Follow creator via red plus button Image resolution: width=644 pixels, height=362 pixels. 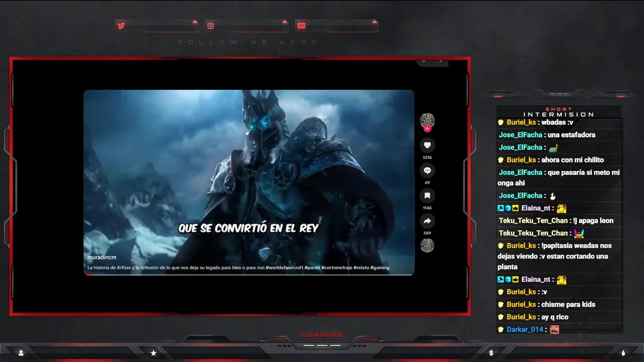click(x=427, y=129)
